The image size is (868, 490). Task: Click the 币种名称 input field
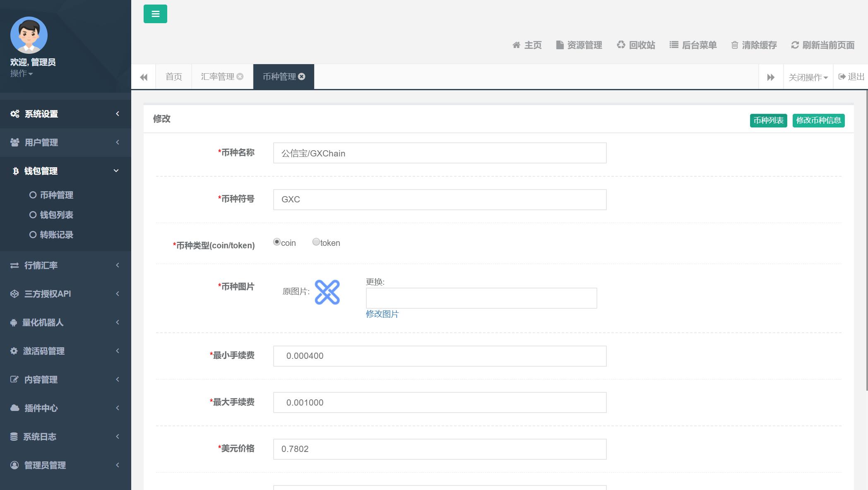coord(440,153)
